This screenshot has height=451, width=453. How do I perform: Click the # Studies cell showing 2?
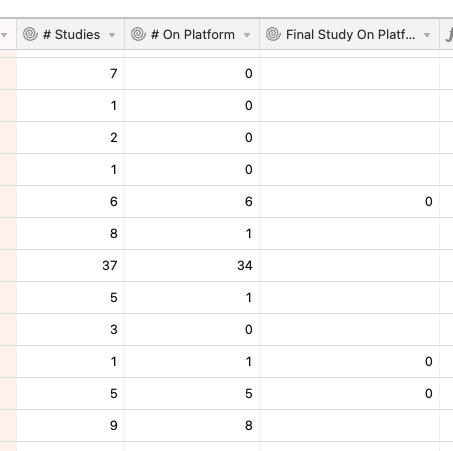point(70,138)
